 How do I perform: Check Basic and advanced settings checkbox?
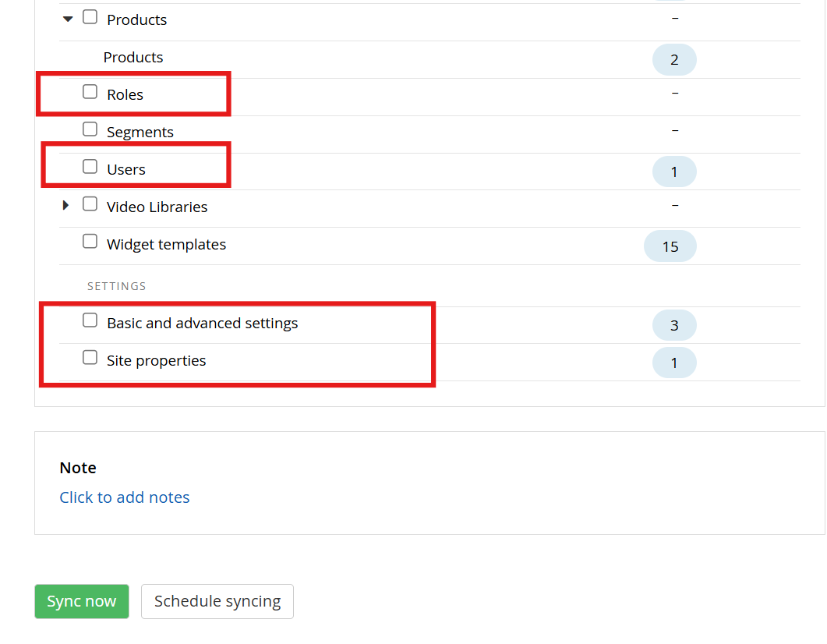(x=90, y=320)
